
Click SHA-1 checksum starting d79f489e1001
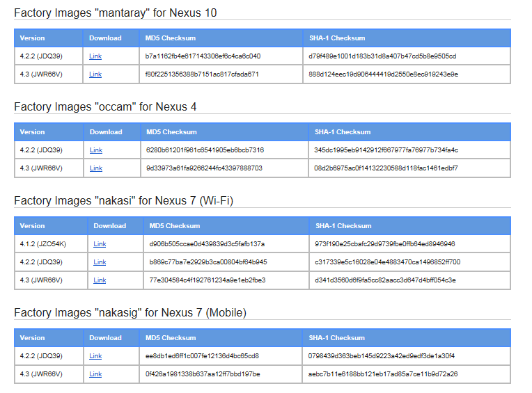(x=382, y=56)
